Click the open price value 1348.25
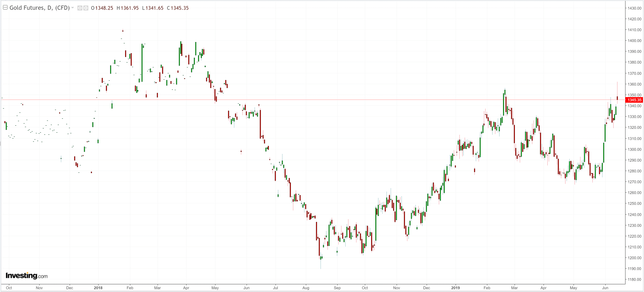This screenshot has height=292, width=644. 104,8
